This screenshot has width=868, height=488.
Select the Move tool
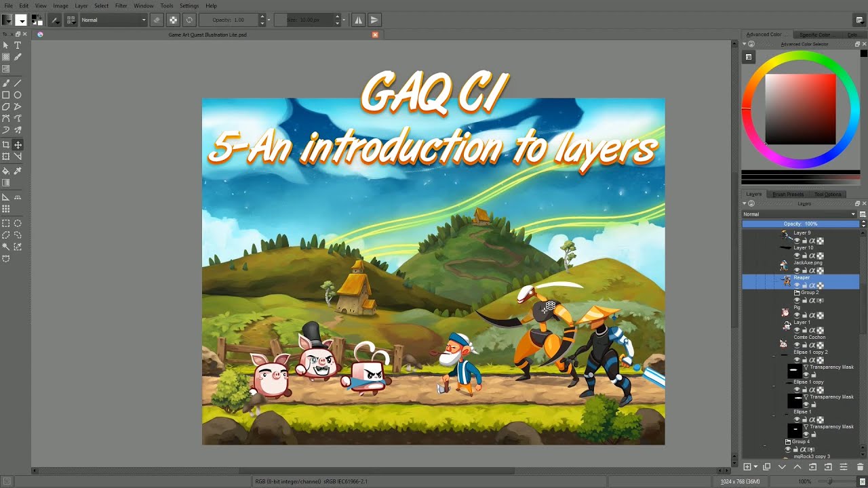pos(18,144)
